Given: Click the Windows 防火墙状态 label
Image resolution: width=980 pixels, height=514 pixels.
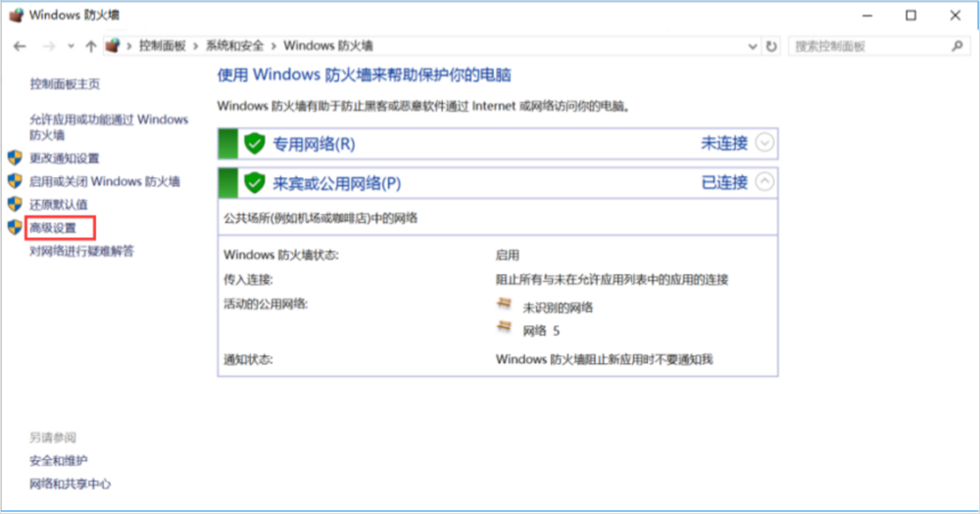Looking at the screenshot, I should [x=281, y=255].
